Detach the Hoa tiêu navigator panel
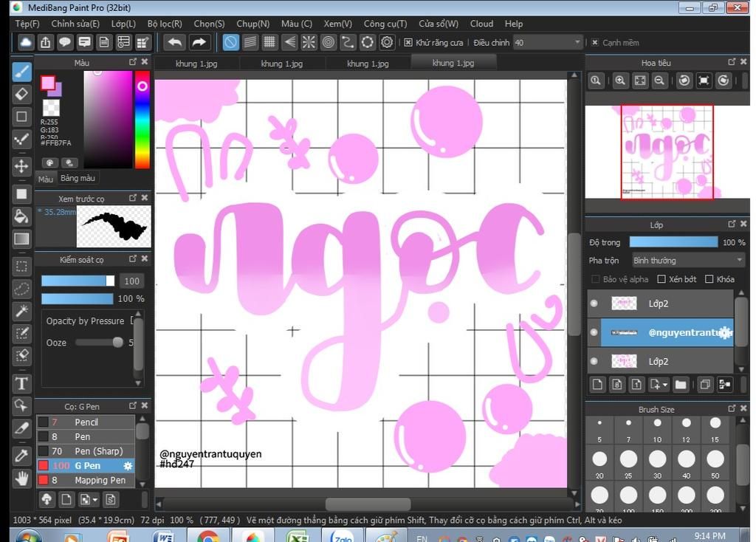Image resolution: width=756 pixels, height=542 pixels. click(732, 62)
